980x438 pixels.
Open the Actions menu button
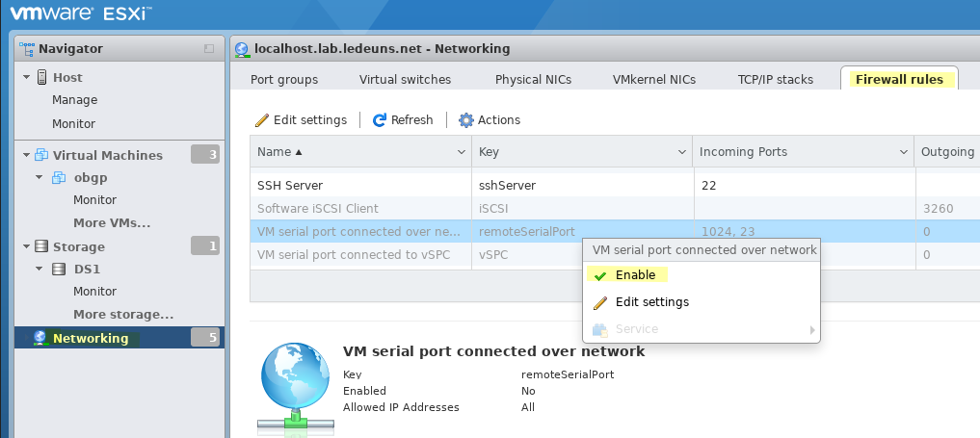tap(490, 119)
